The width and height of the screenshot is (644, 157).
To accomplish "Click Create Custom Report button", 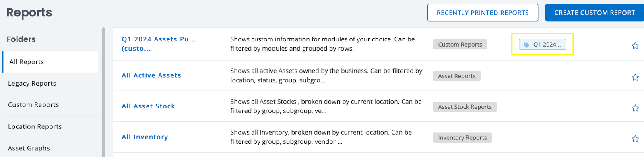I will coord(594,13).
